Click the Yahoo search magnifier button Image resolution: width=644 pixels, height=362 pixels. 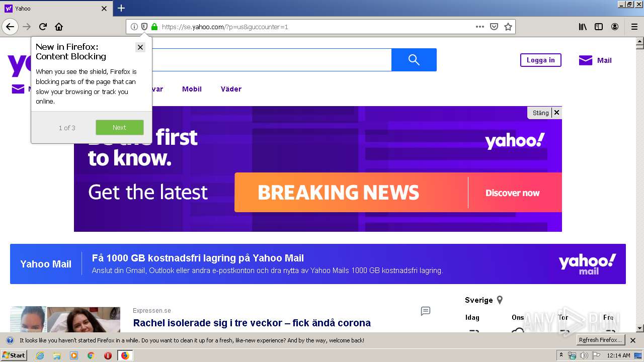coord(414,60)
